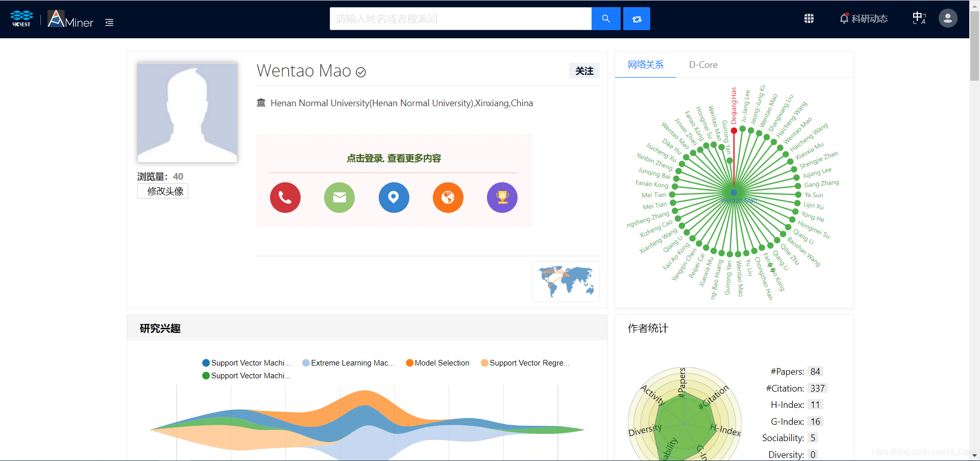980x461 pixels.
Task: Click the scrollbar down arrow
Action: point(974,456)
